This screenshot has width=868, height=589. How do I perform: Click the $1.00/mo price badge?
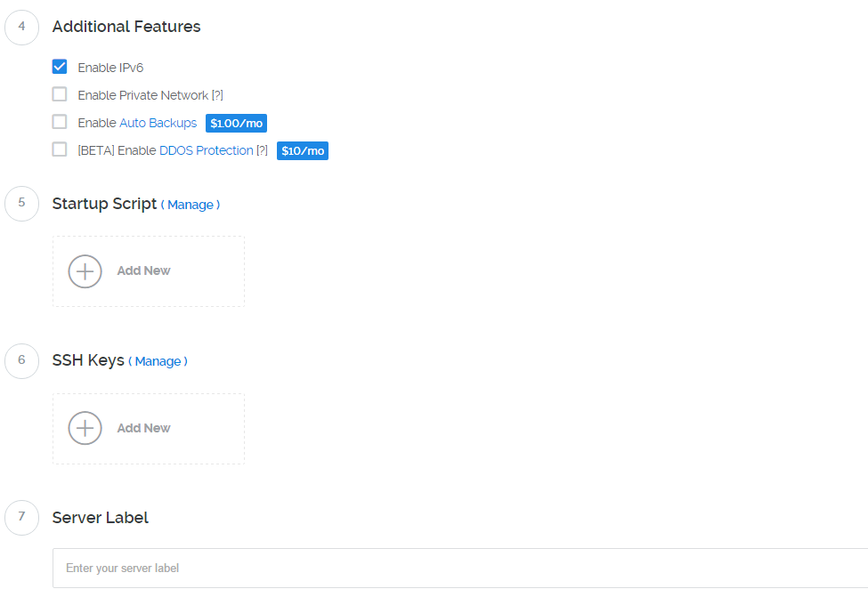pos(236,124)
